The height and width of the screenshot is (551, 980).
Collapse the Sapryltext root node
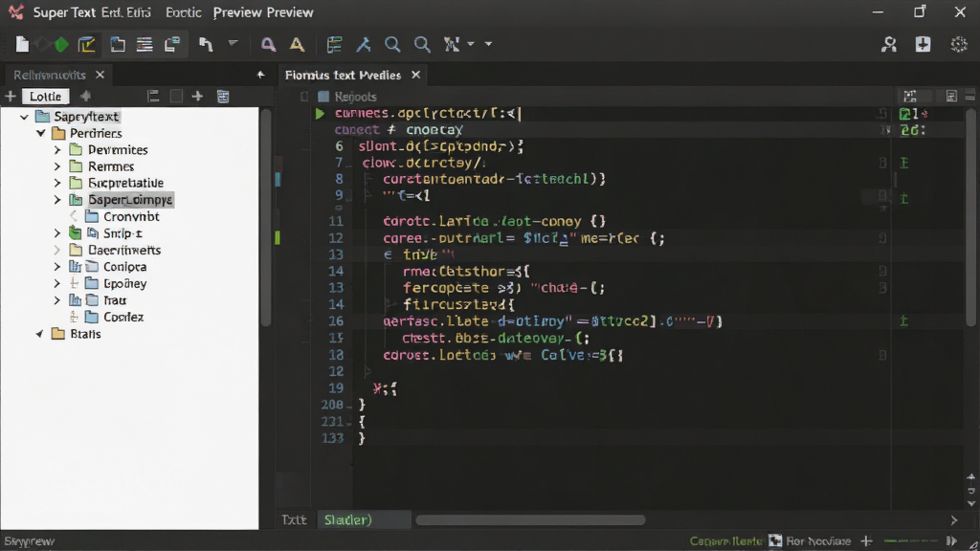coord(24,117)
